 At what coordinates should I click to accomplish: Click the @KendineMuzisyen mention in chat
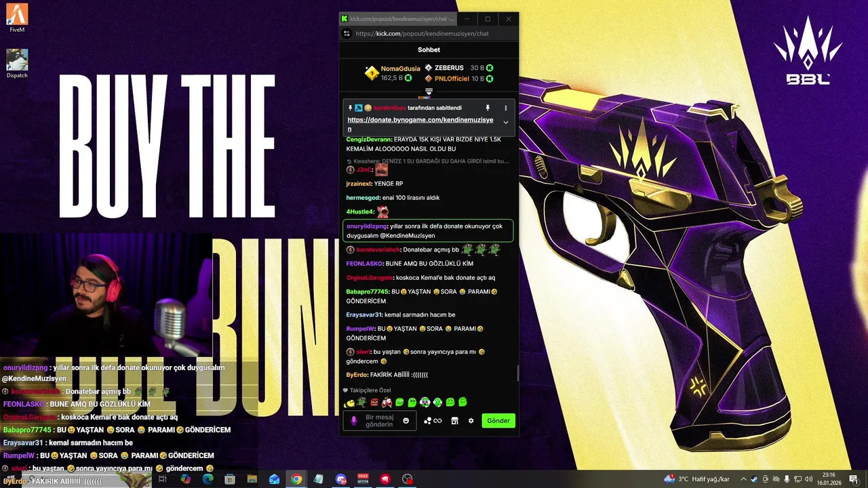click(407, 236)
